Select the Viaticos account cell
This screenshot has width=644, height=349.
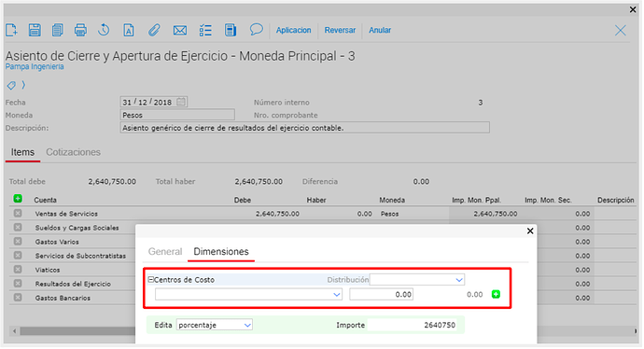pos(48,270)
